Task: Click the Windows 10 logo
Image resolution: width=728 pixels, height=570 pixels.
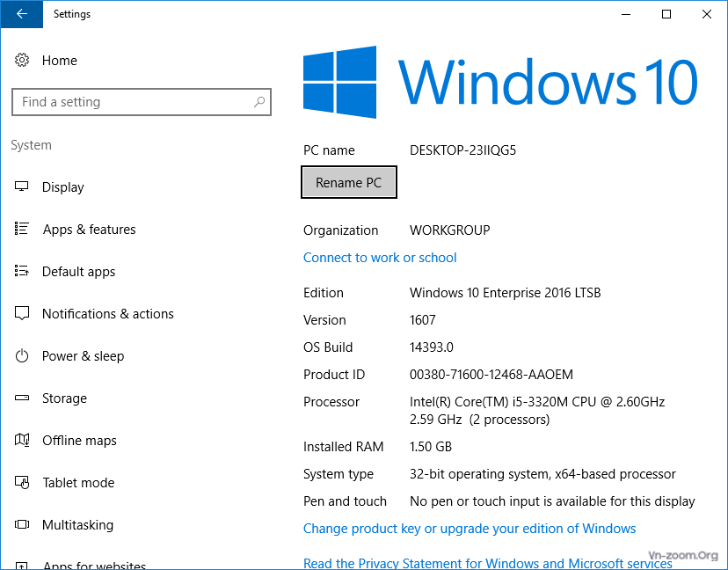Action: point(500,82)
